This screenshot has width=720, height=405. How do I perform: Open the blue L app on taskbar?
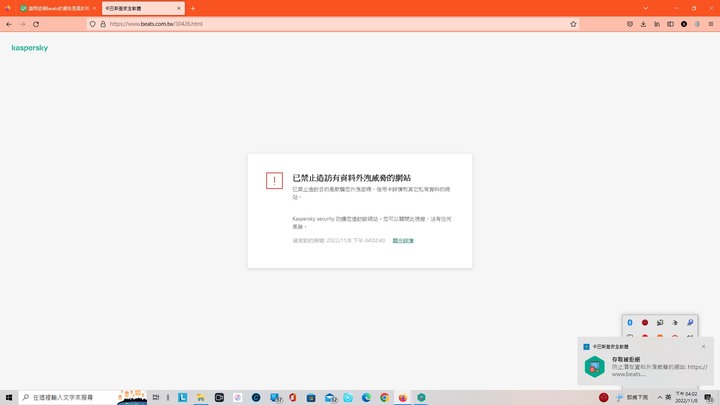[x=182, y=397]
